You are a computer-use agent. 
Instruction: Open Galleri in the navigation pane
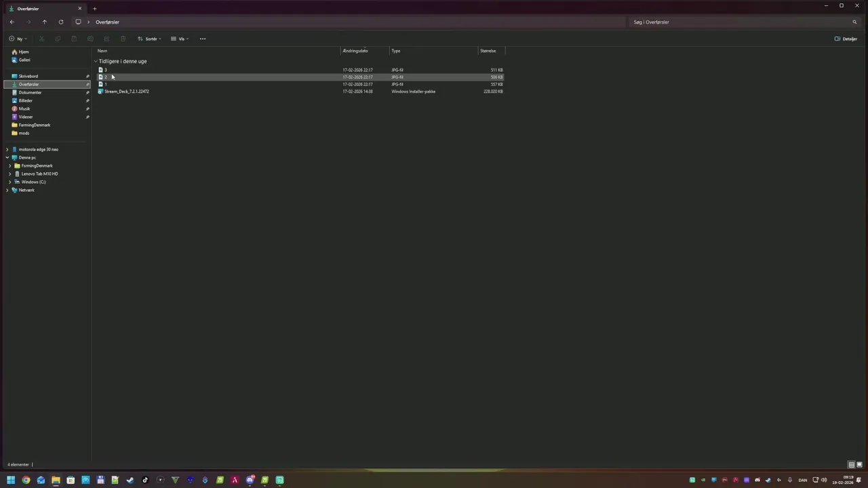[24, 60]
